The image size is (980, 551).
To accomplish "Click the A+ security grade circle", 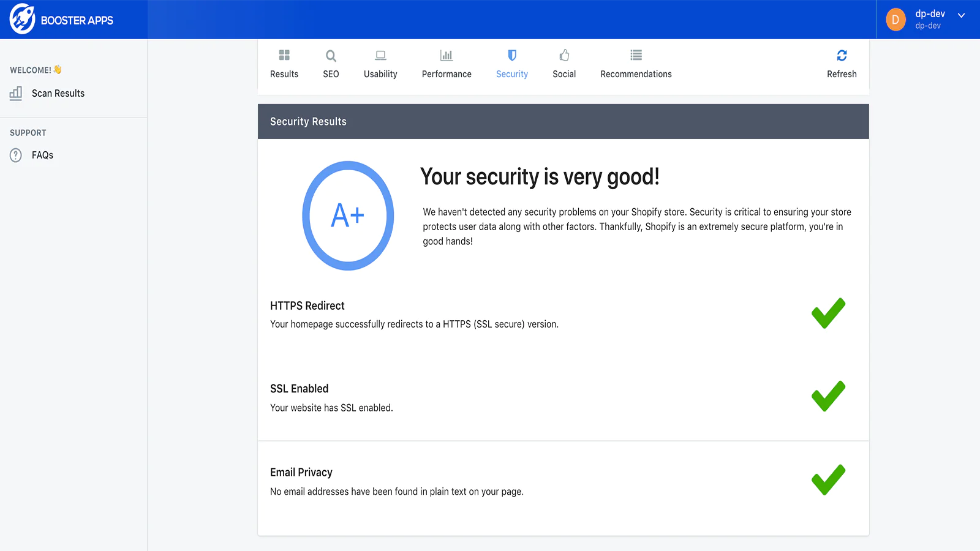I will pos(348,216).
